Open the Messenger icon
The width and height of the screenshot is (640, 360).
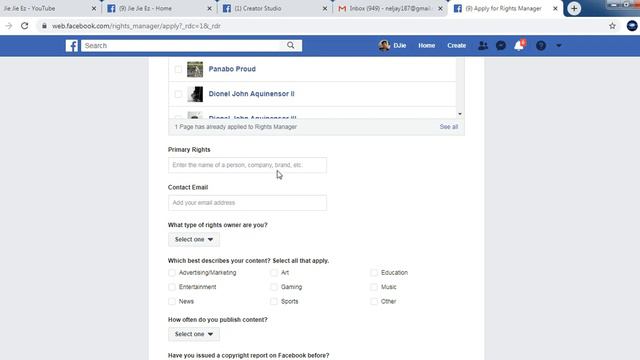coord(501,46)
